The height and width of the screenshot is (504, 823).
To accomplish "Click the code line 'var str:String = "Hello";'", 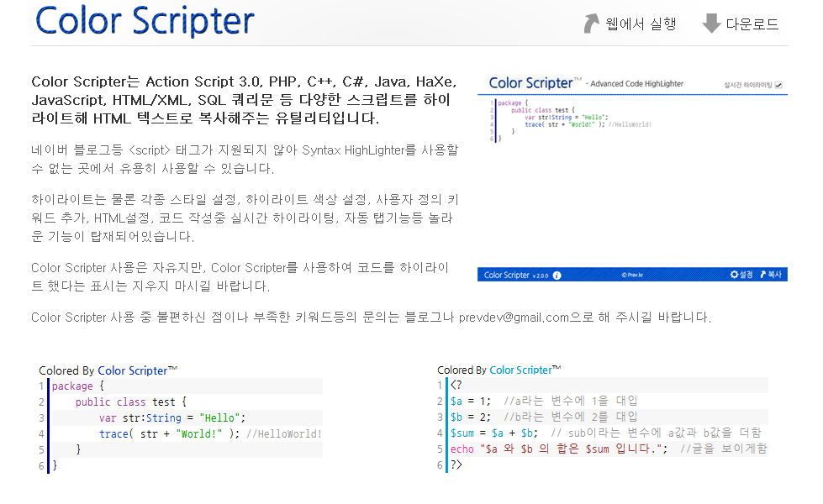I will coord(172,418).
